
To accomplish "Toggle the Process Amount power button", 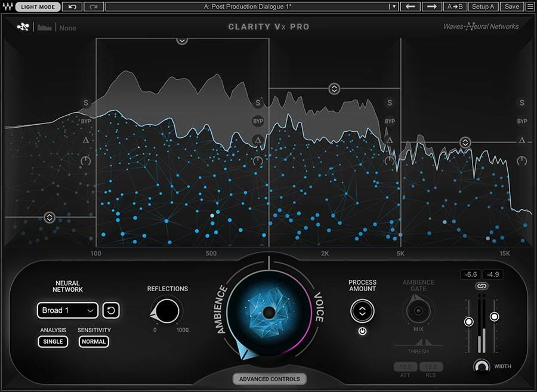I will pyautogui.click(x=362, y=332).
